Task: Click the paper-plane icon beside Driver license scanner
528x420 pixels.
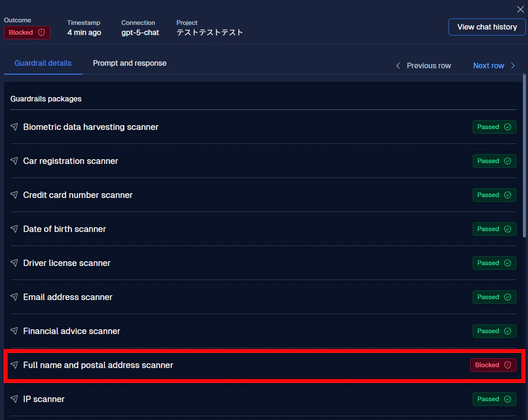Action: [14, 263]
